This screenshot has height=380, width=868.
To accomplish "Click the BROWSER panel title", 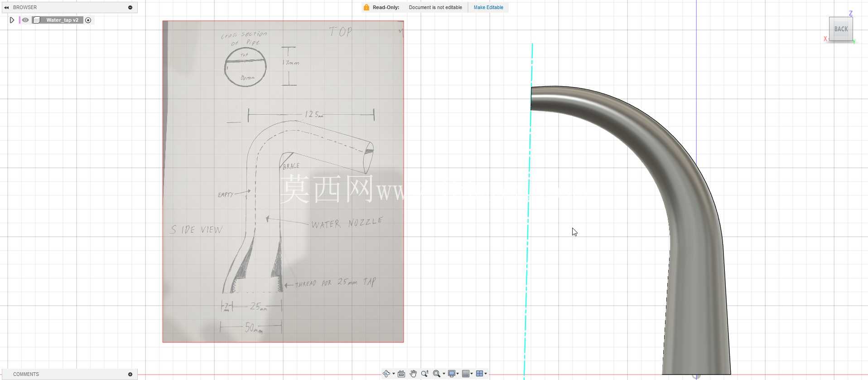I will coord(25,7).
